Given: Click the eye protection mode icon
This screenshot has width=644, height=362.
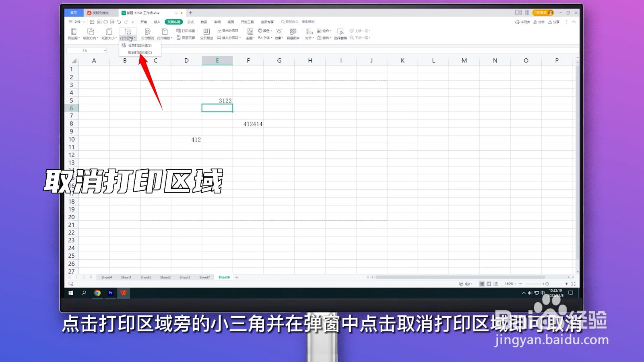Looking at the screenshot, I should click(x=461, y=284).
